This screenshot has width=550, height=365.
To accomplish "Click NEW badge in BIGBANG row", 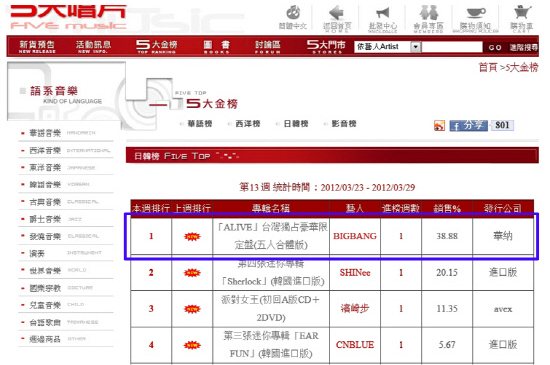I will pyautogui.click(x=192, y=237).
